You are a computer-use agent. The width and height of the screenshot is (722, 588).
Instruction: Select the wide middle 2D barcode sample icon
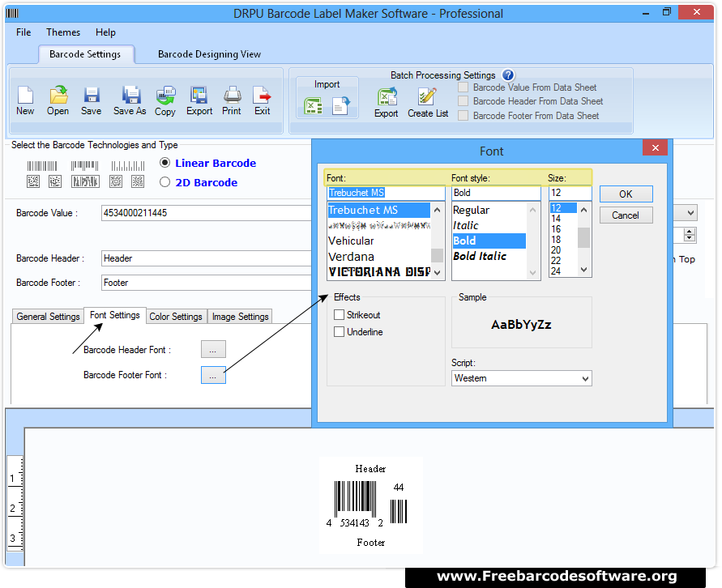(x=85, y=181)
